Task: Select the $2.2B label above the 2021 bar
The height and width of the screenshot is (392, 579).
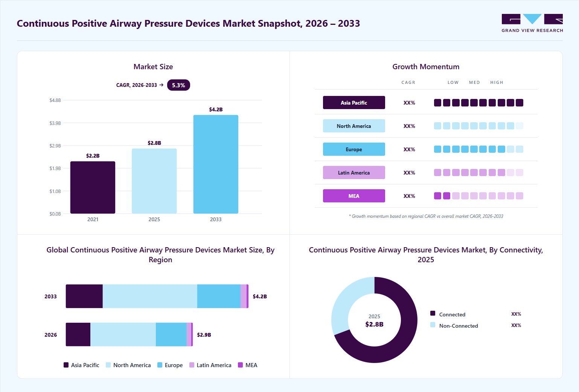Action: 93,156
